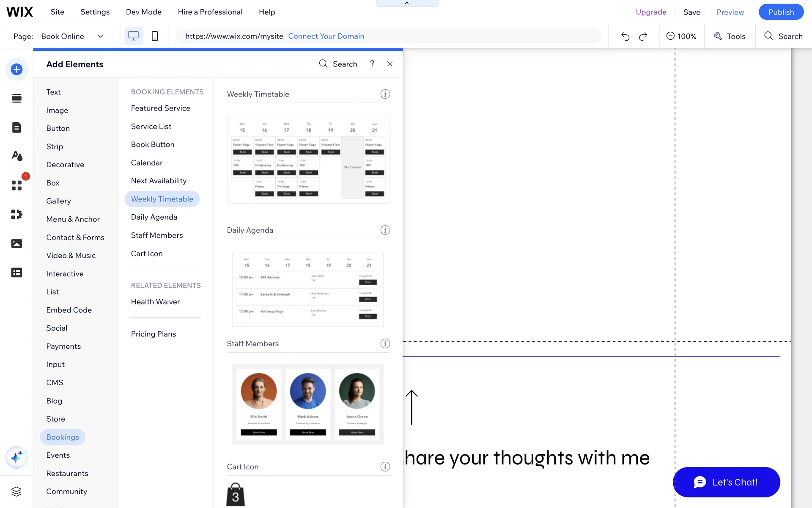Open the Site Design sidebar icon
The width and height of the screenshot is (812, 508).
click(x=16, y=156)
